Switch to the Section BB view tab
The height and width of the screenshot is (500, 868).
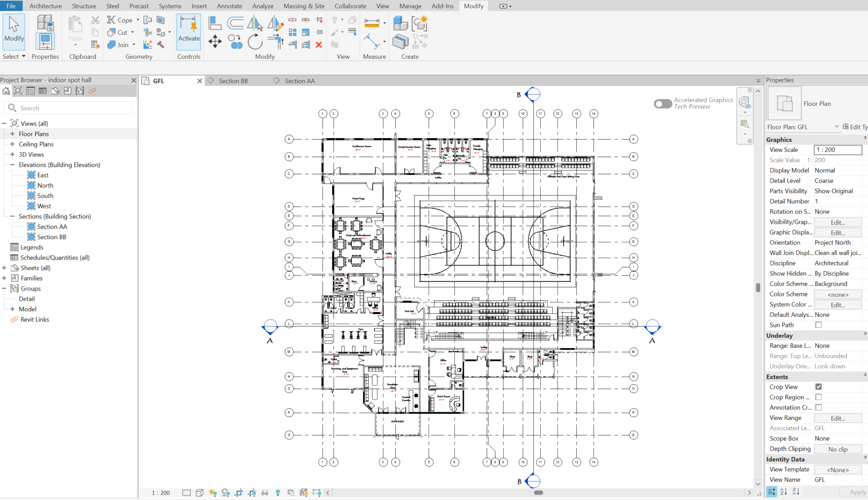(x=233, y=81)
